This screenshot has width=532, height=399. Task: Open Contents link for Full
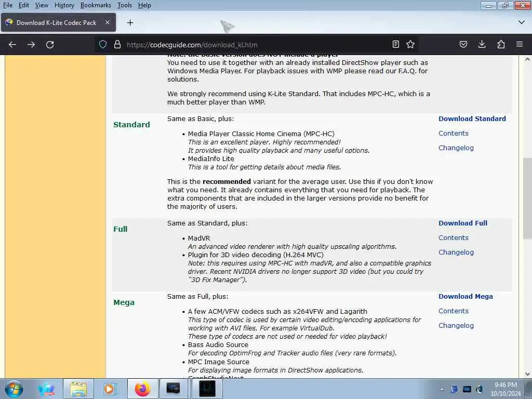click(x=453, y=238)
